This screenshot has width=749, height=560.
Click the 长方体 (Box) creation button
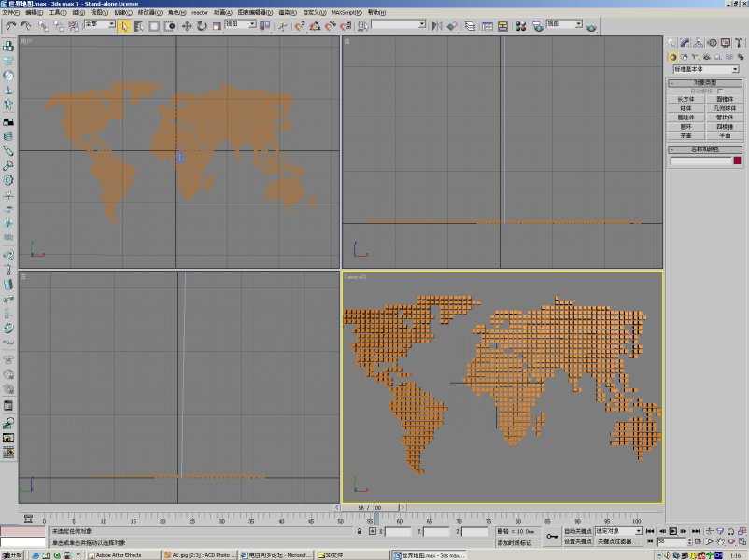(x=685, y=99)
